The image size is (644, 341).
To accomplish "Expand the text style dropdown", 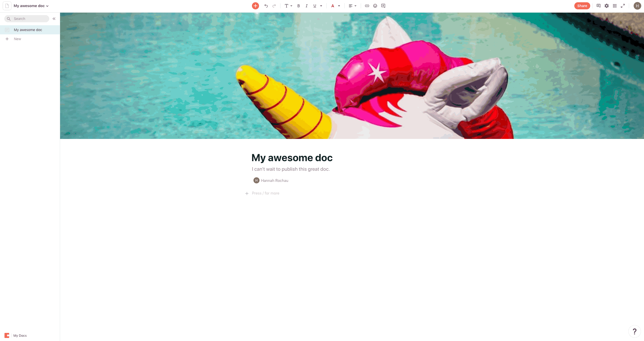I will point(288,6).
